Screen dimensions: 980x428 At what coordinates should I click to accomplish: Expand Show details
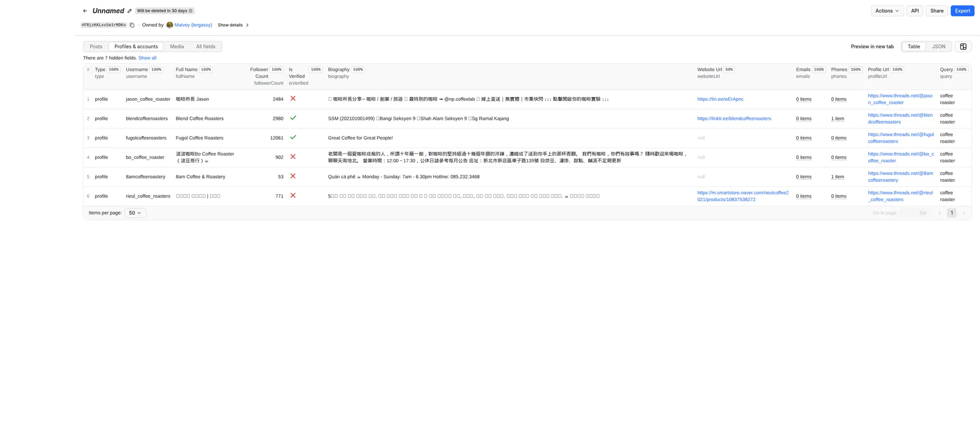(233, 25)
